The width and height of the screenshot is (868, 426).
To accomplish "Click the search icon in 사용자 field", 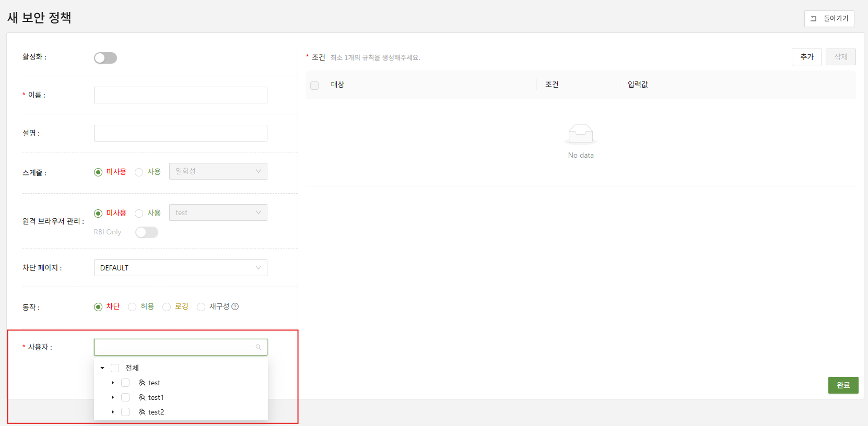I will 258,347.
